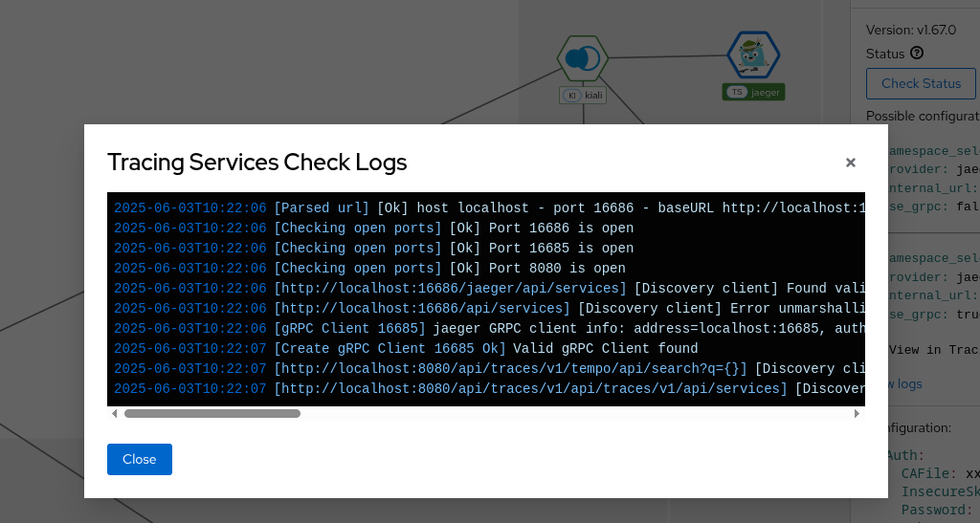Click the Tracing Services Check Logs heading

point(256,163)
